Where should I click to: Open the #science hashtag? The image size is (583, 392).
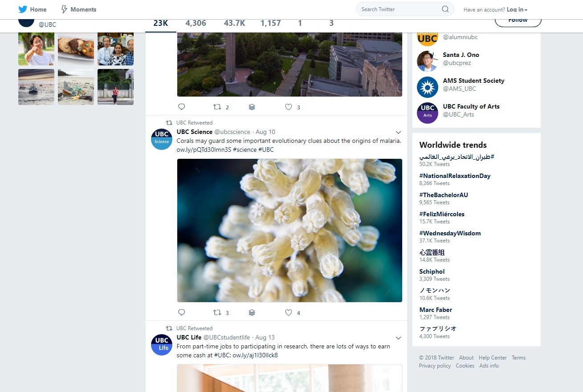pyautogui.click(x=245, y=150)
